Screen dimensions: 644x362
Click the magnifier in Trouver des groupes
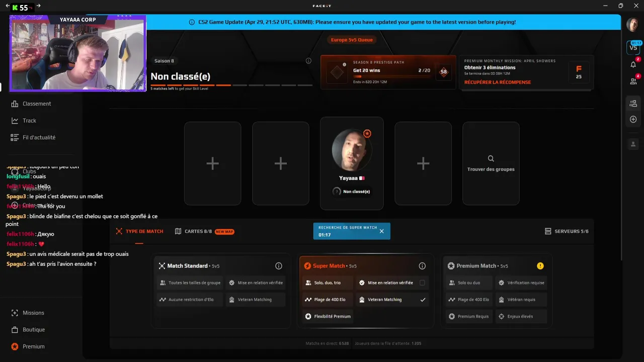tap(491, 158)
